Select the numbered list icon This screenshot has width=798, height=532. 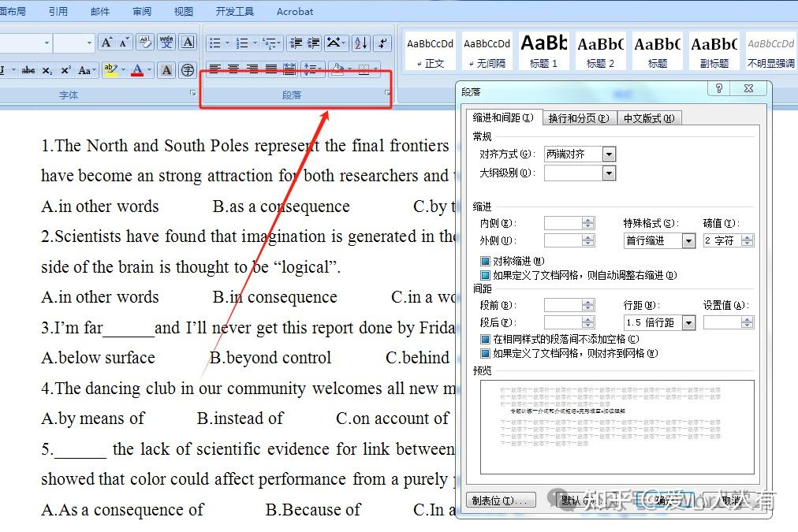point(242,41)
